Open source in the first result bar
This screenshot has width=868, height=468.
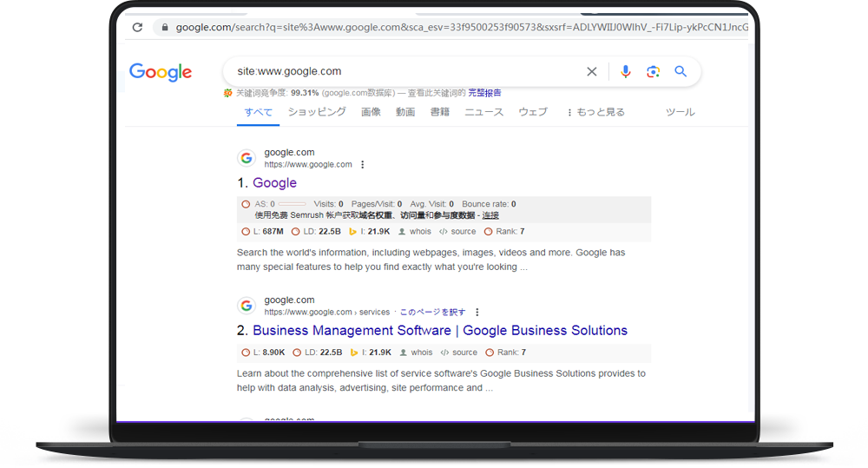coord(457,232)
